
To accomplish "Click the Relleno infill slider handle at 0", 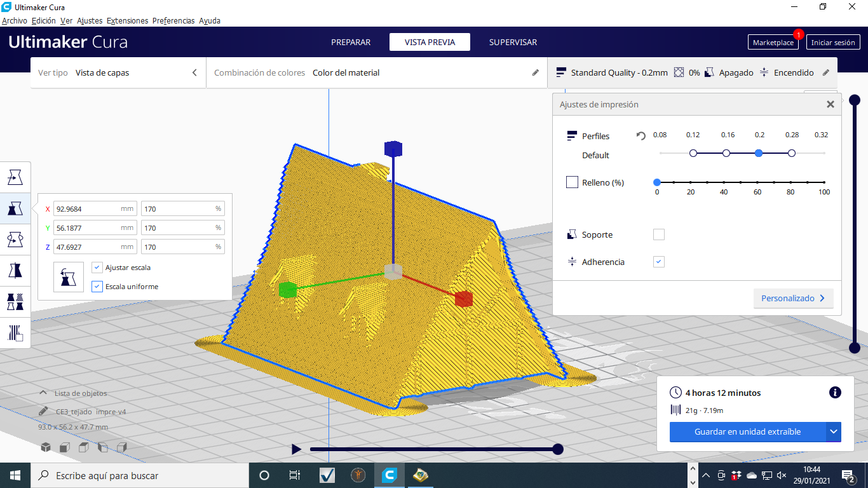I will pos(657,182).
